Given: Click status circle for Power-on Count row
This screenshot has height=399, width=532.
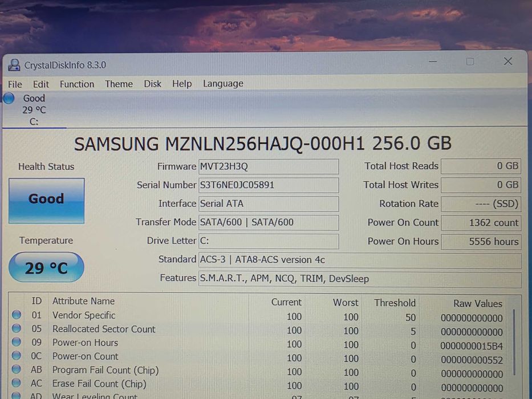Looking at the screenshot, I should click(17, 356).
